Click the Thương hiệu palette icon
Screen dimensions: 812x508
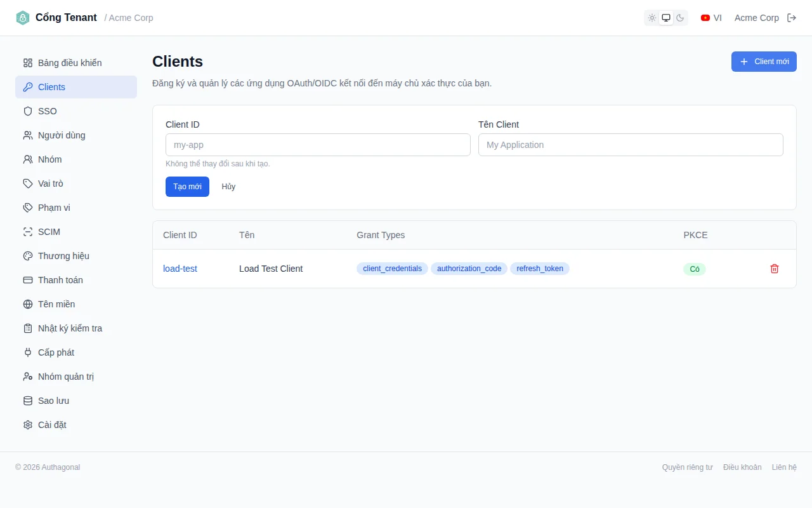pos(28,256)
